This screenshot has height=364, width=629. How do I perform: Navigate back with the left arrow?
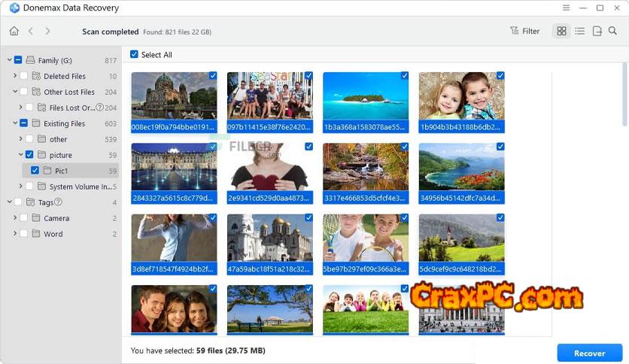[x=31, y=31]
